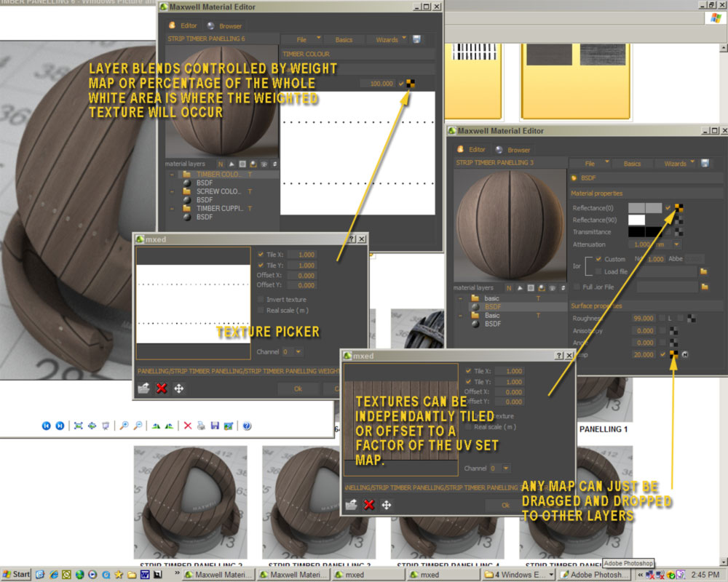This screenshot has height=582, width=728.
Task: Open the File menu in STRIP TIMBER PANELLING 6
Action: [x=301, y=39]
